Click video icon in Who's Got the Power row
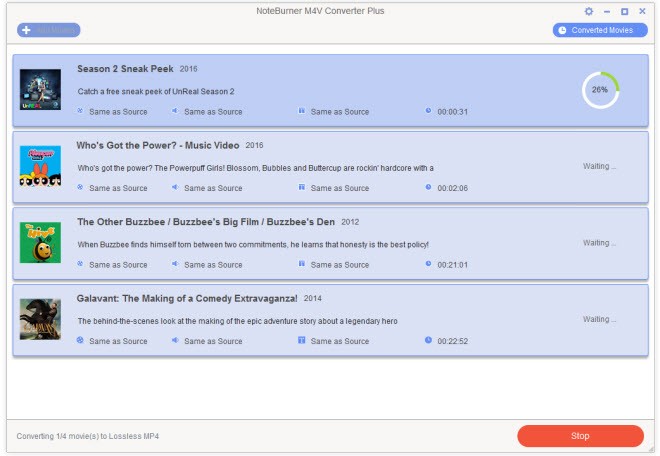The height and width of the screenshot is (456, 660). (80, 187)
